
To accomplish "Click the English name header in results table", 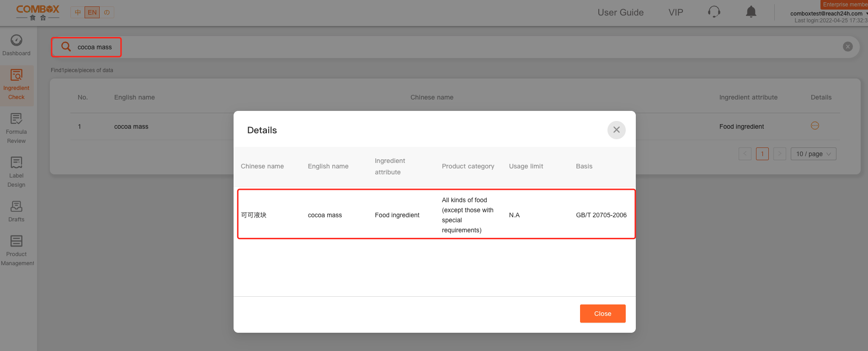I will coord(134,97).
